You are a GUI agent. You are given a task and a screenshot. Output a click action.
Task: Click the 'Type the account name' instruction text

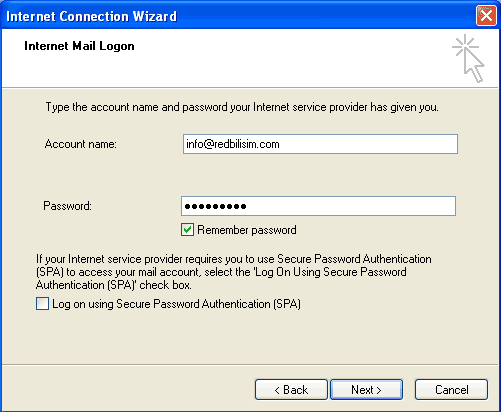point(242,107)
